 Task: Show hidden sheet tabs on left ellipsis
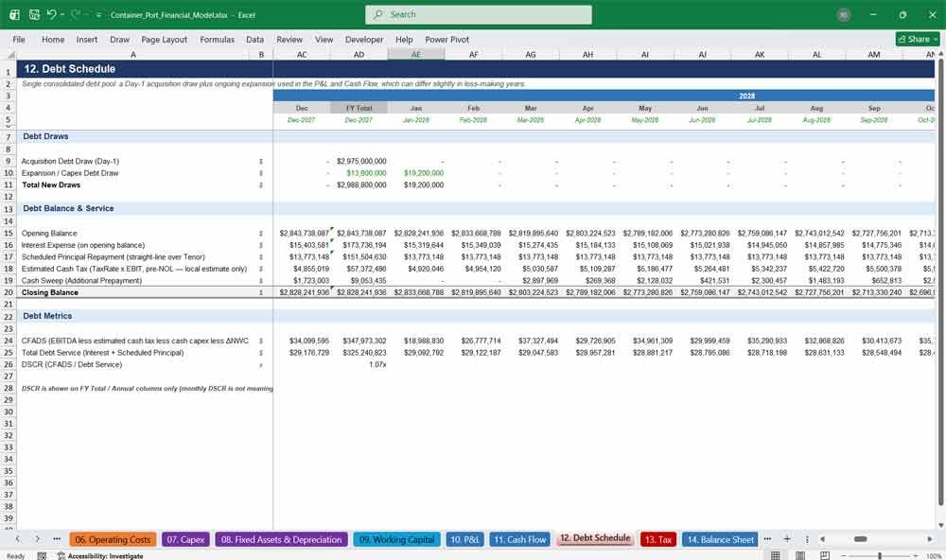57,539
